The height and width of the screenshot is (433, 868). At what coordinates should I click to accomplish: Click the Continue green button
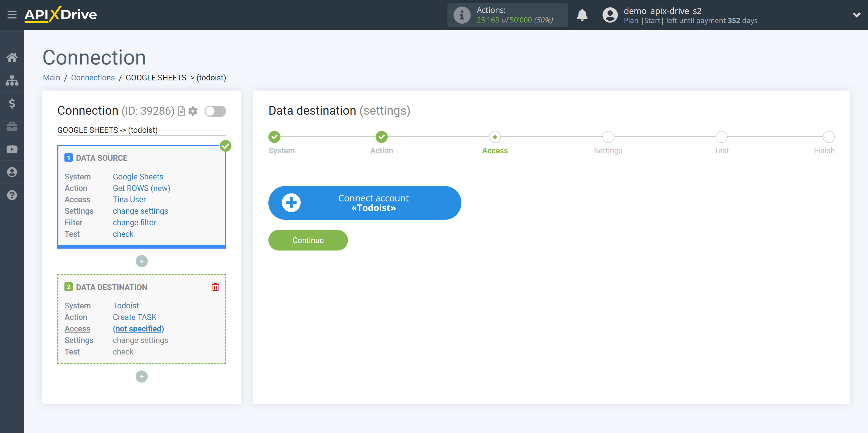(308, 240)
